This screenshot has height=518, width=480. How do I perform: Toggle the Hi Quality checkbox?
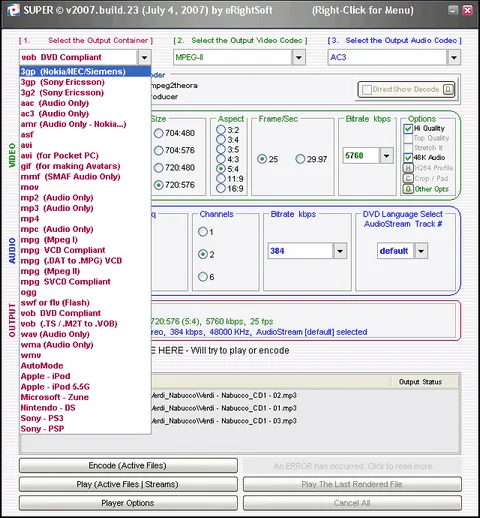[408, 128]
